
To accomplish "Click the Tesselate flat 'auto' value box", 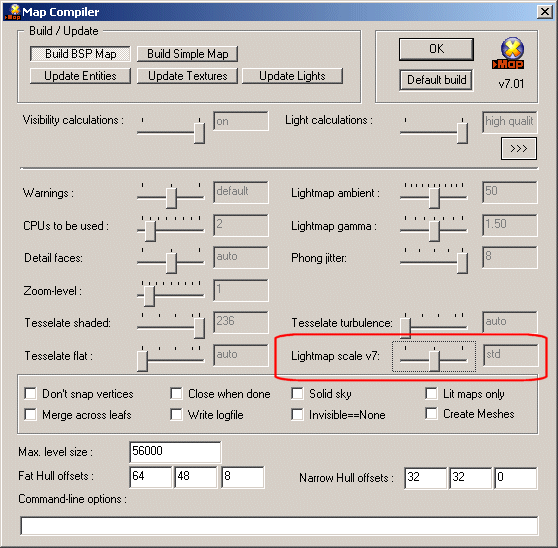I will tap(241, 355).
